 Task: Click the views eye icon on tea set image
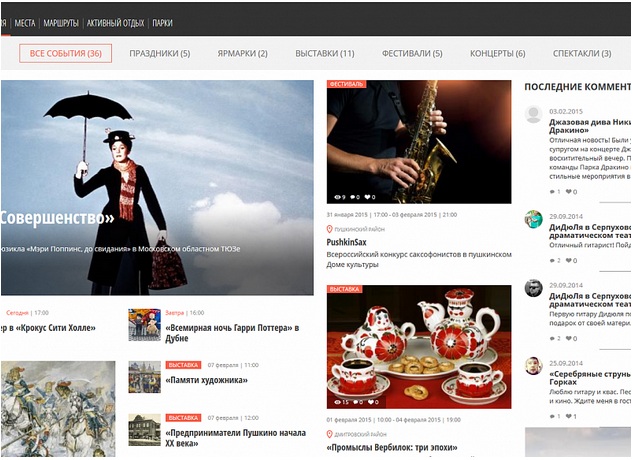point(338,401)
